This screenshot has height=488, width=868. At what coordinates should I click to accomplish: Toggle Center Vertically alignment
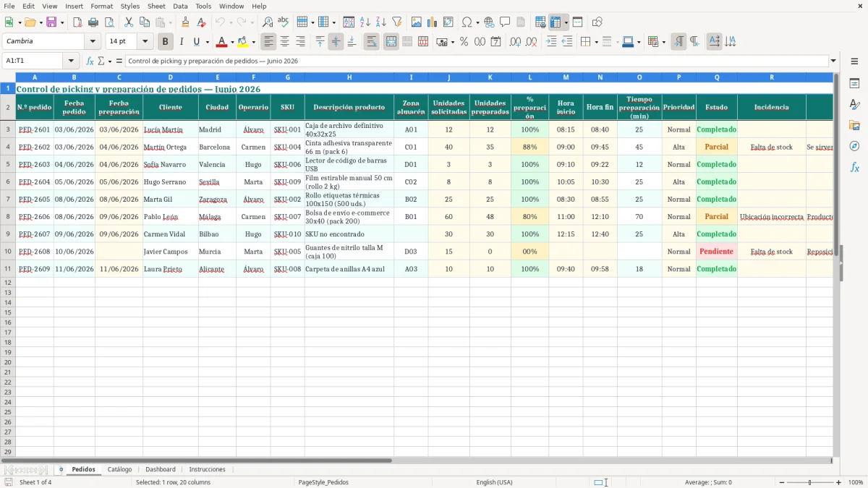tap(336, 42)
